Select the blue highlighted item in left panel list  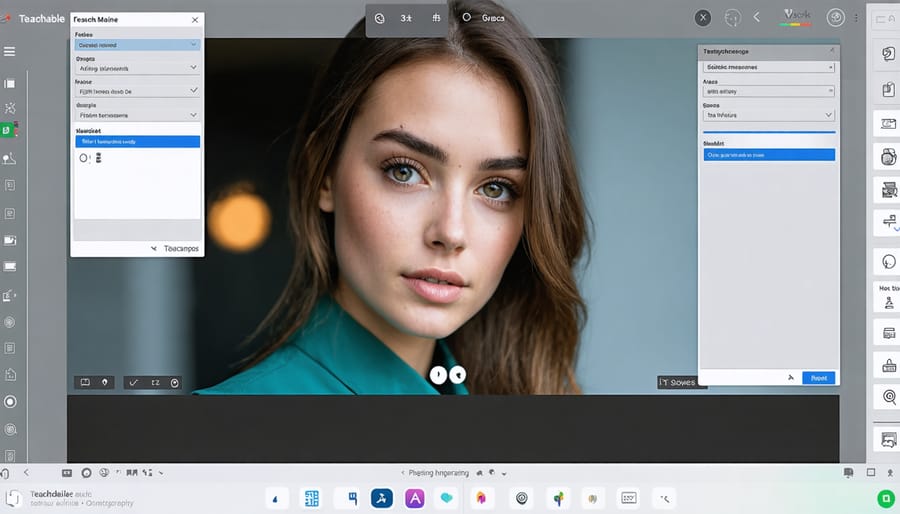[x=137, y=142]
